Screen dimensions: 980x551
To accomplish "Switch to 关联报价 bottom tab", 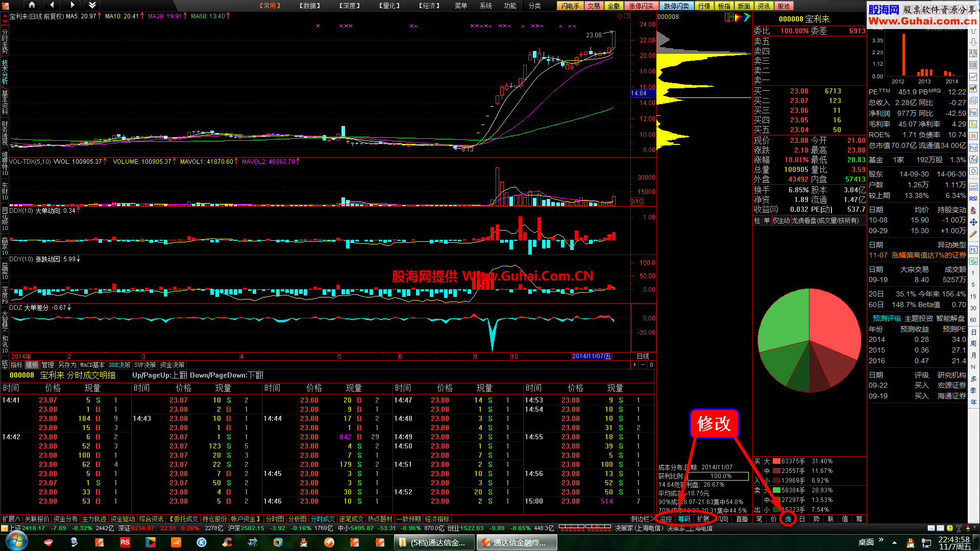I will coord(37,519).
